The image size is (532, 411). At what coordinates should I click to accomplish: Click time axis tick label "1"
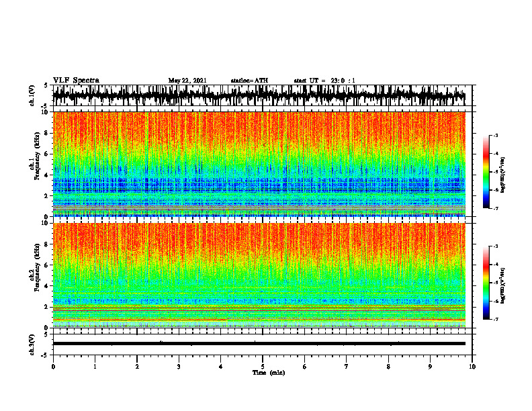click(x=95, y=367)
